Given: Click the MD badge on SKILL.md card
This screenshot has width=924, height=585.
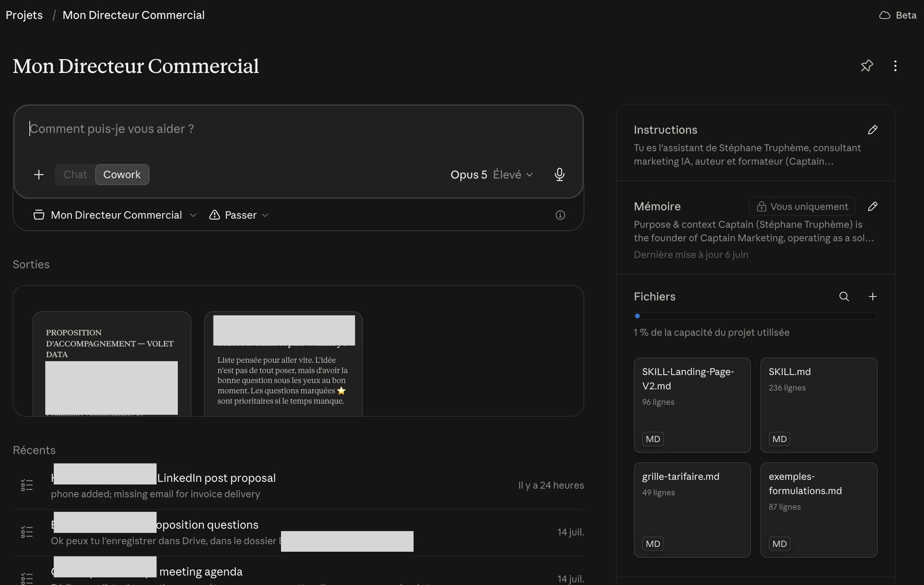Looking at the screenshot, I should coord(779,439).
